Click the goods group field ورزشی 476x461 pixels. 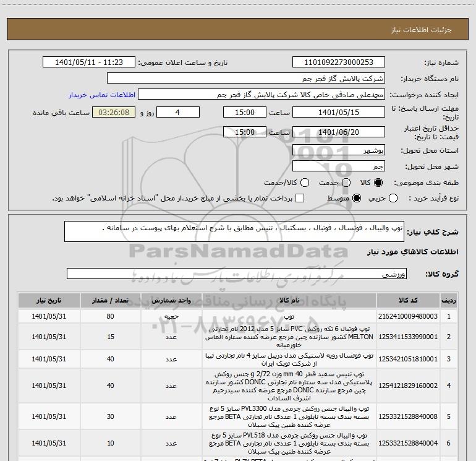click(237, 274)
